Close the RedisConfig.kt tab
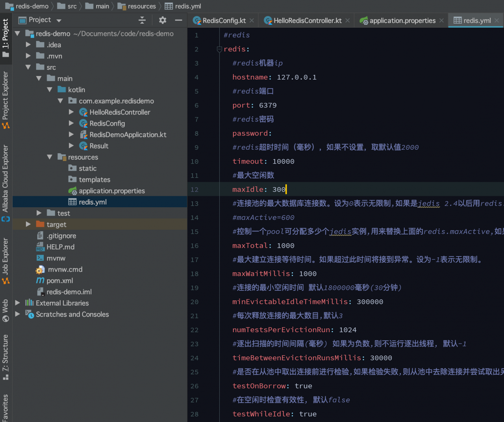This screenshot has width=504, height=422. 252,20
